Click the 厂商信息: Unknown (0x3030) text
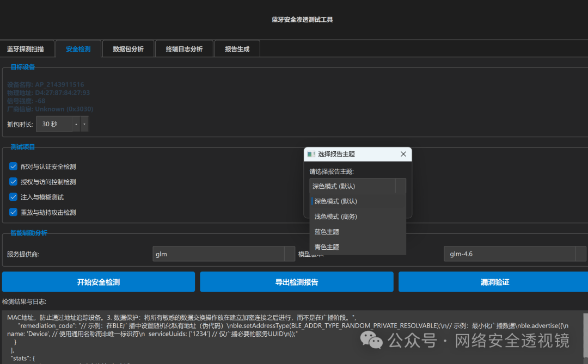This screenshot has height=364, width=588. click(50, 109)
